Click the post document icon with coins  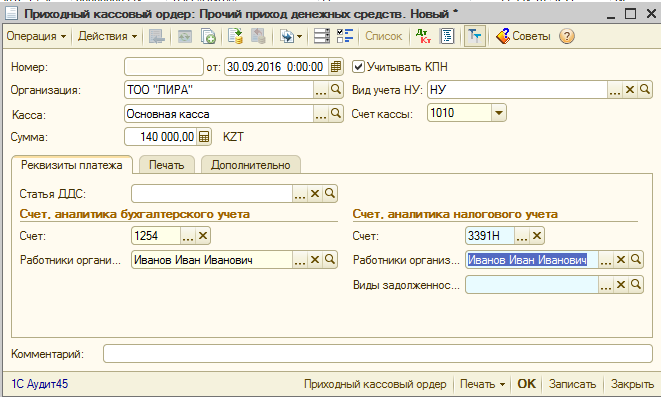click(235, 36)
